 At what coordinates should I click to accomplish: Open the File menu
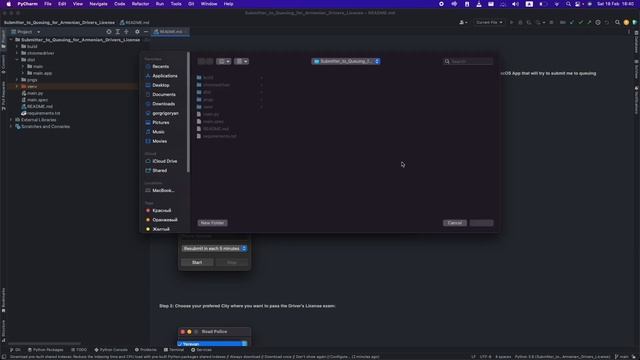48,4
